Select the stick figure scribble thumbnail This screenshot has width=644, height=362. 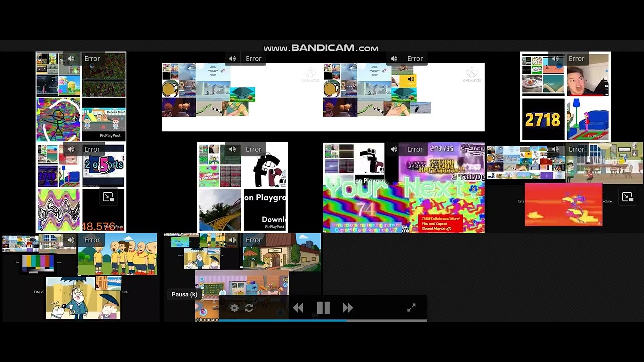(58, 120)
